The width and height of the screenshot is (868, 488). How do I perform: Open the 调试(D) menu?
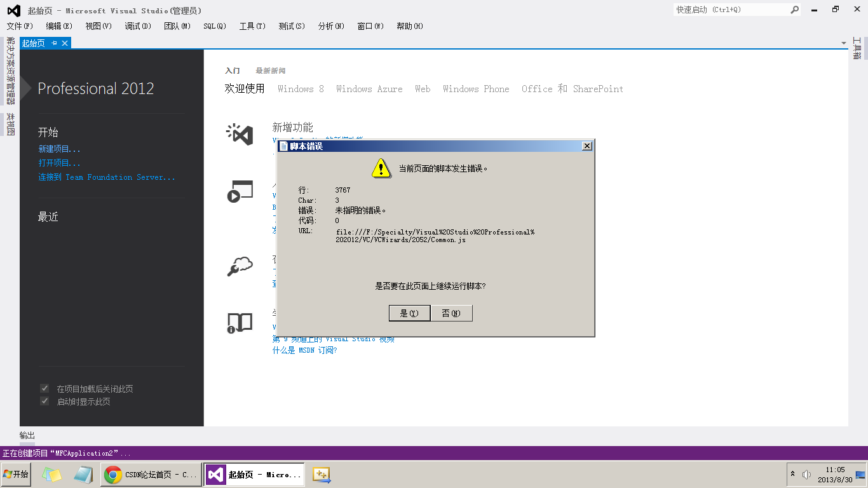(137, 26)
